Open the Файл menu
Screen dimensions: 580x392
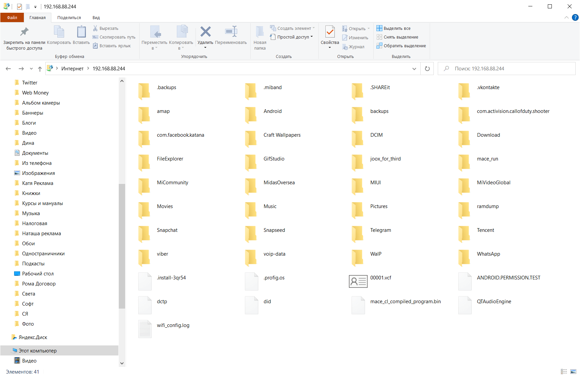tap(12, 18)
